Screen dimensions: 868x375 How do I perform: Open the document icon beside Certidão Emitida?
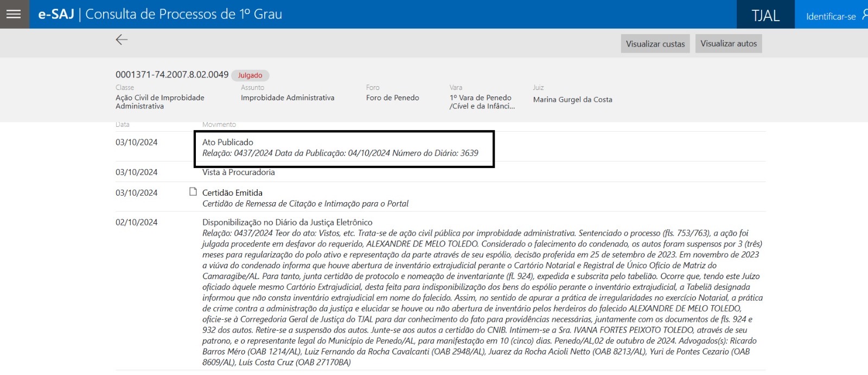[x=193, y=192]
